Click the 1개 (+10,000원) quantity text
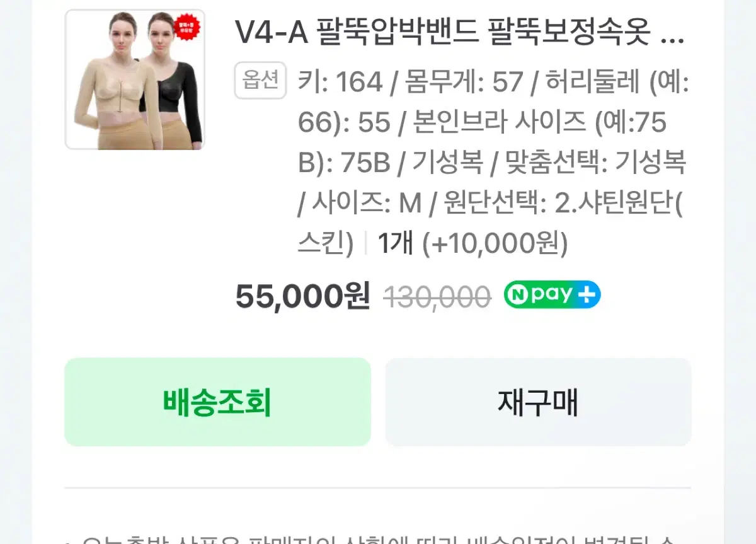Viewport: 756px width, 544px height. tap(472, 243)
